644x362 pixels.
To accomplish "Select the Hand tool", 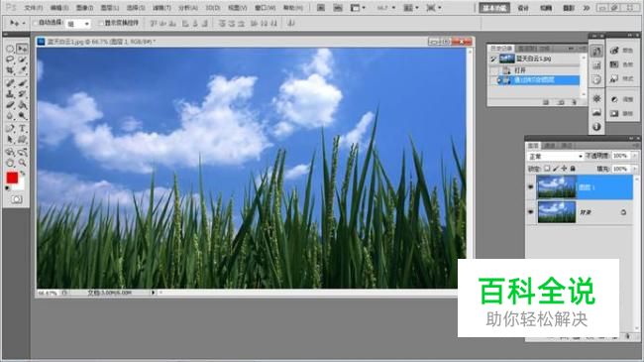I will coord(10,163).
